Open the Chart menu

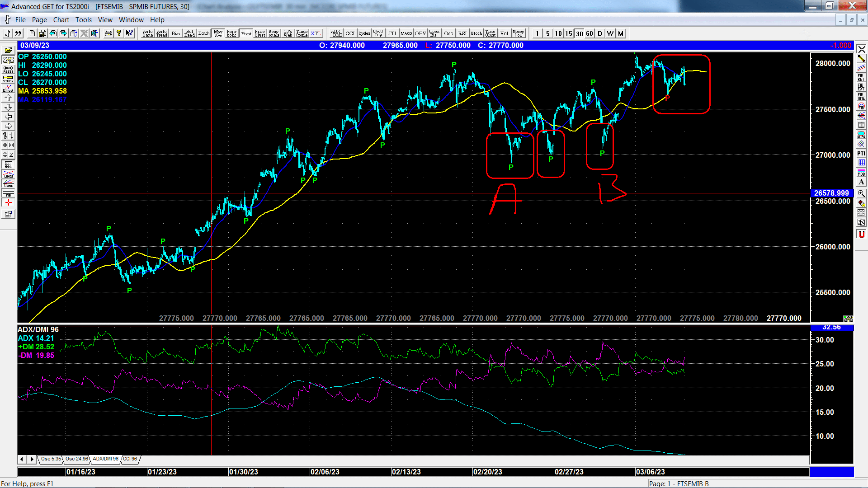click(61, 20)
